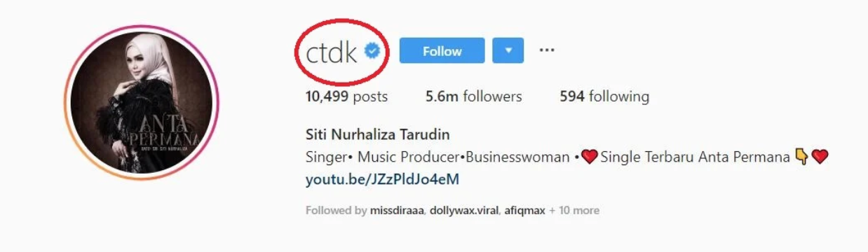Click the ctdk username
The image size is (868, 252).
[x=332, y=51]
